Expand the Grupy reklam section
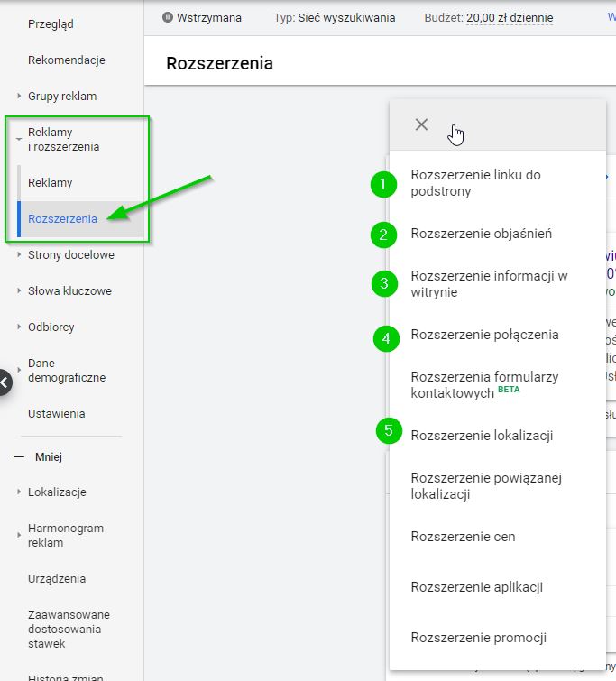616x681 pixels. [x=19, y=96]
